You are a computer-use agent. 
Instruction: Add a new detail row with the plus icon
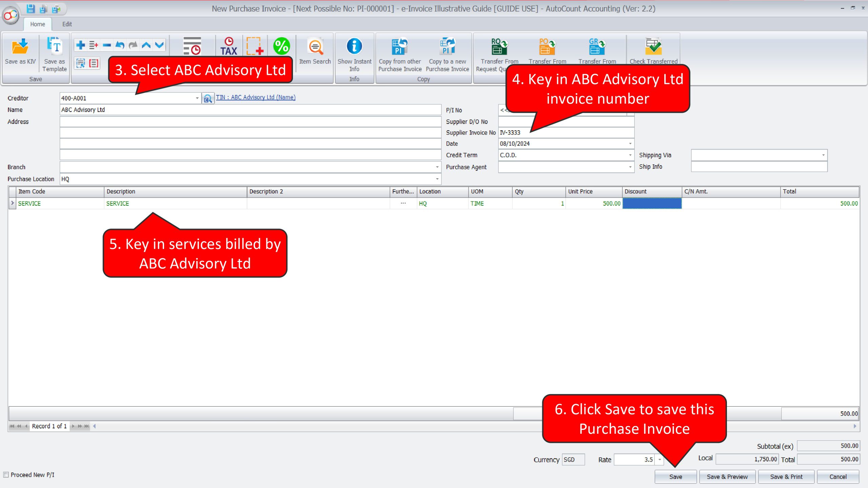[81, 45]
